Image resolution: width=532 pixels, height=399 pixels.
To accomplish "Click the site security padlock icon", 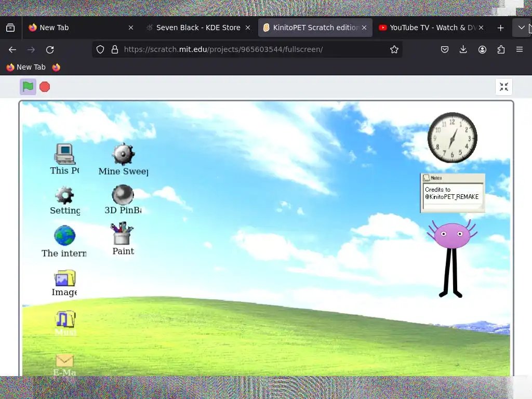I will (115, 49).
